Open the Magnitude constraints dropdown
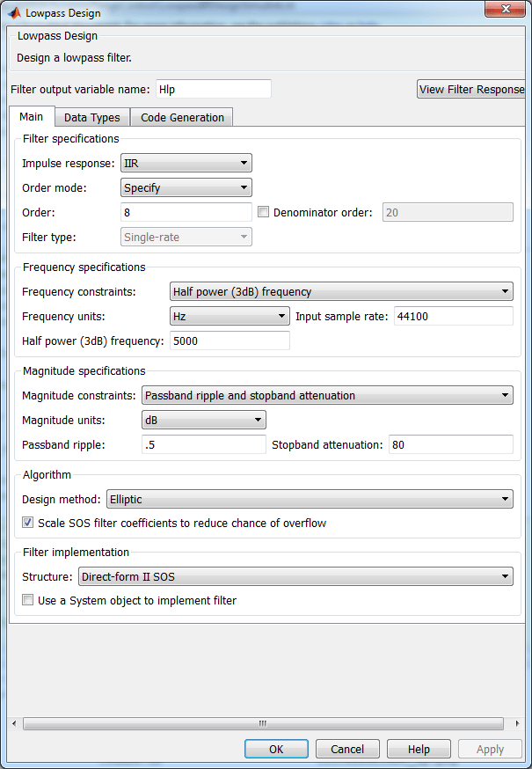 (327, 395)
